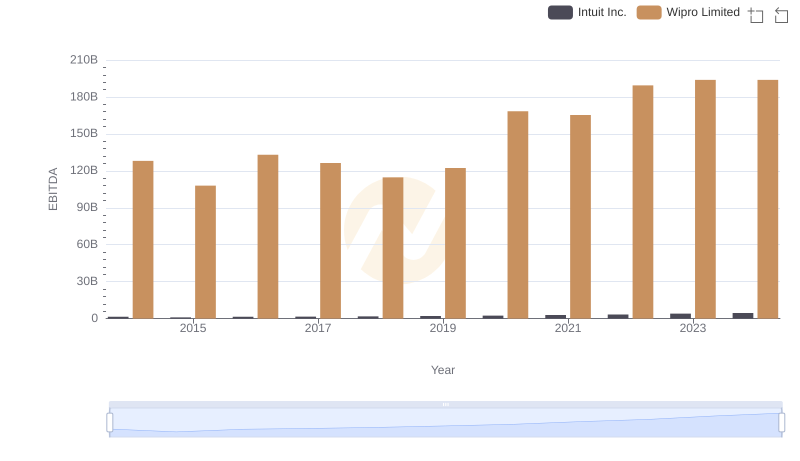Click Wipro bar for 2014
Image resolution: width=800 pixels, height=461 pixels.
[143, 240]
